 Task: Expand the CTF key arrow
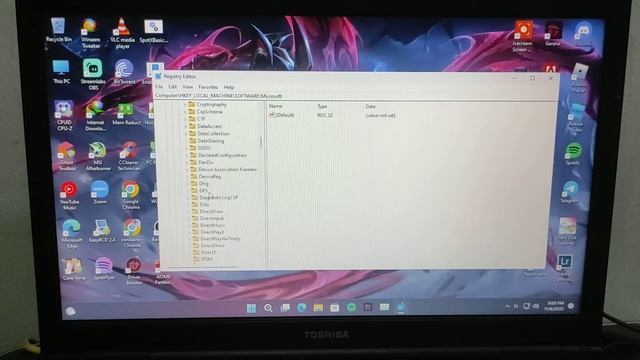pos(186,119)
